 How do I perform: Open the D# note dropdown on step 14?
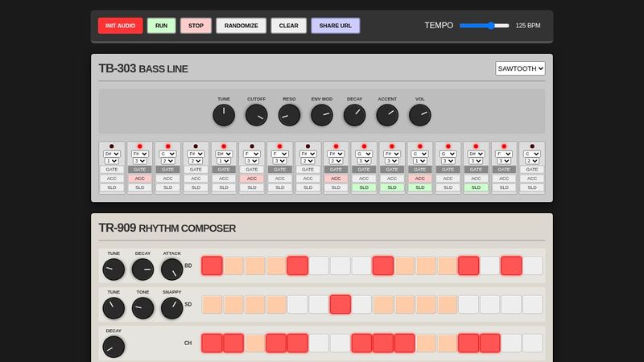click(476, 154)
